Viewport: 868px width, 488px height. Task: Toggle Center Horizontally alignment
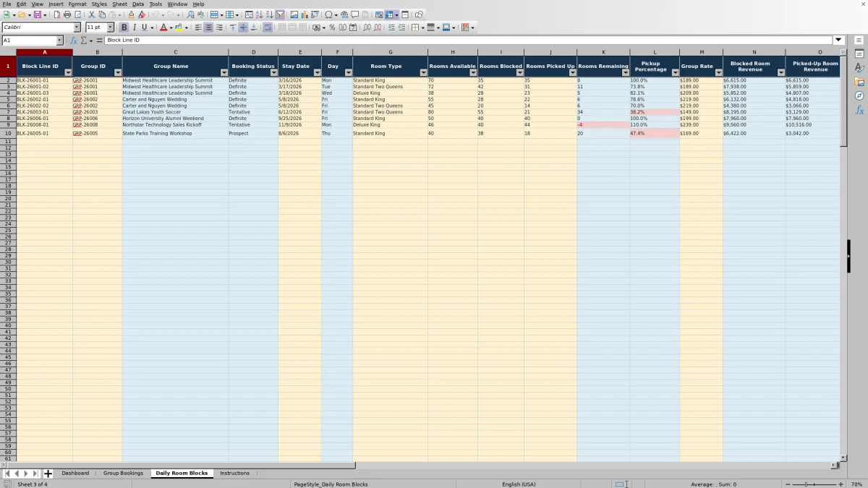[208, 27]
